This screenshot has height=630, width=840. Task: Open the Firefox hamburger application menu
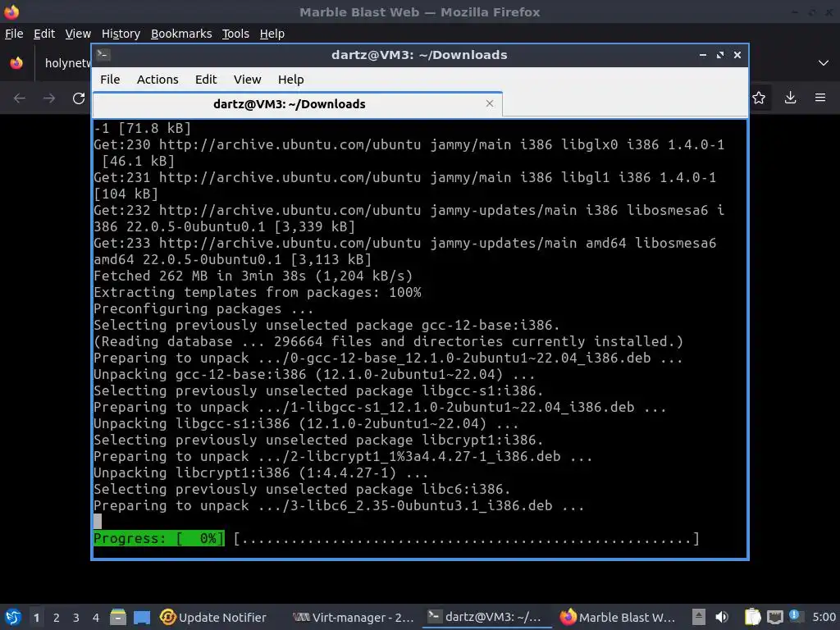[x=820, y=98]
